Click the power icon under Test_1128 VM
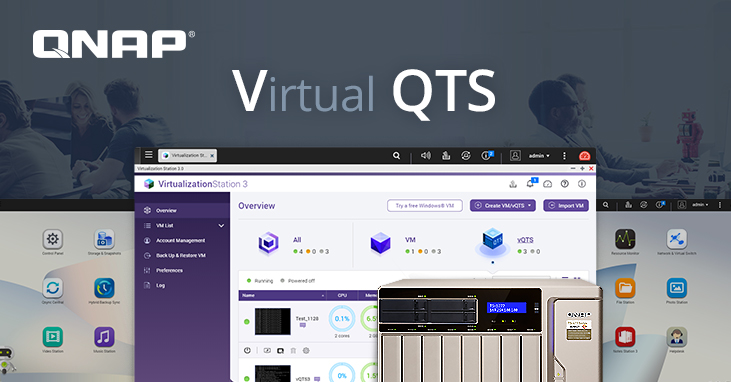 click(247, 350)
